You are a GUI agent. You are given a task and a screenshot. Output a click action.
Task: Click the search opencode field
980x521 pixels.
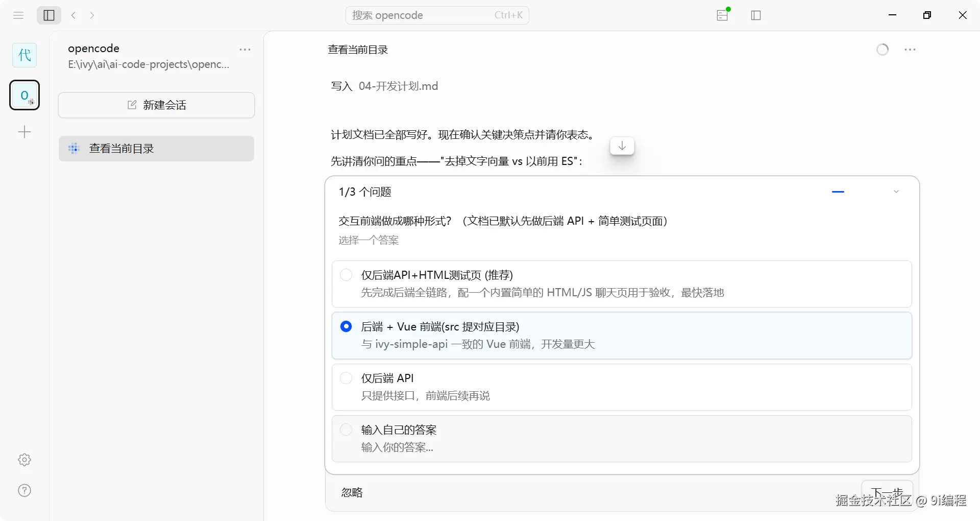(437, 15)
